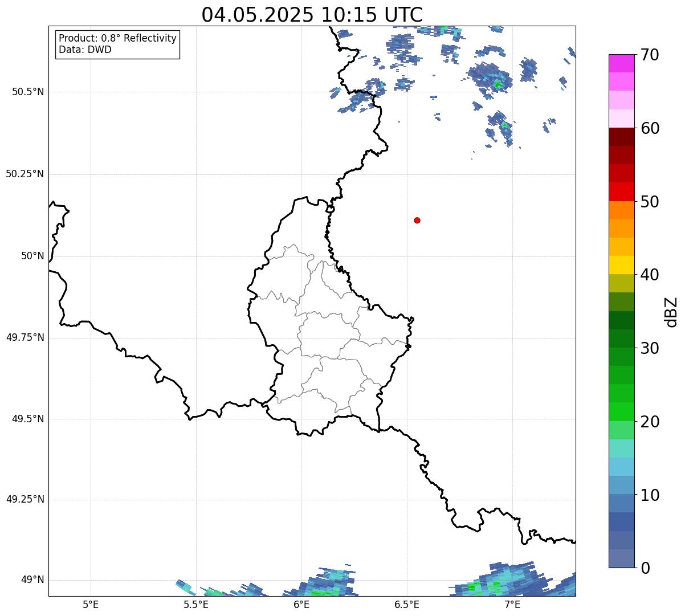Select the Data: DWD label

coord(85,50)
